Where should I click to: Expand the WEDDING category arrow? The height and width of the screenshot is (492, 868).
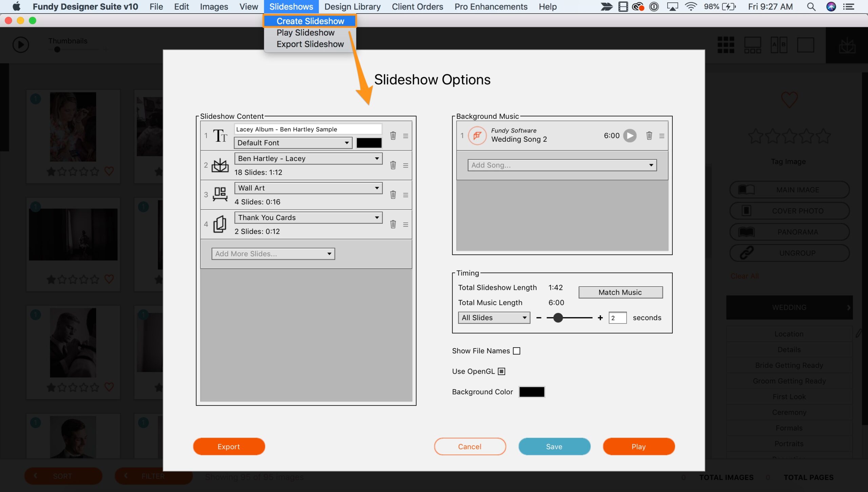click(849, 308)
